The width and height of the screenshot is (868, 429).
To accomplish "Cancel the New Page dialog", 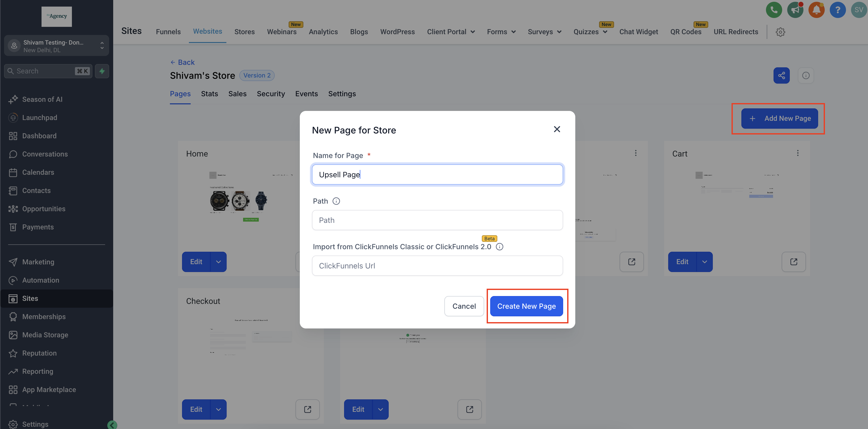I will (464, 306).
